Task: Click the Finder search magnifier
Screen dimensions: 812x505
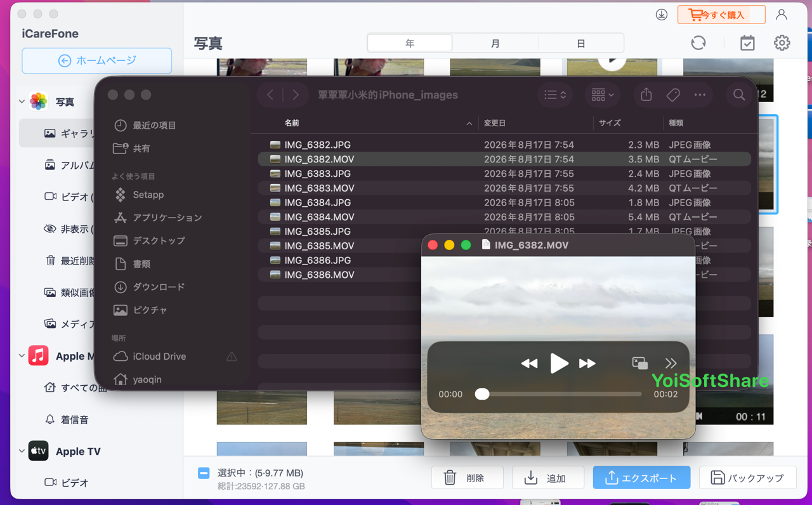Action: pyautogui.click(x=739, y=95)
